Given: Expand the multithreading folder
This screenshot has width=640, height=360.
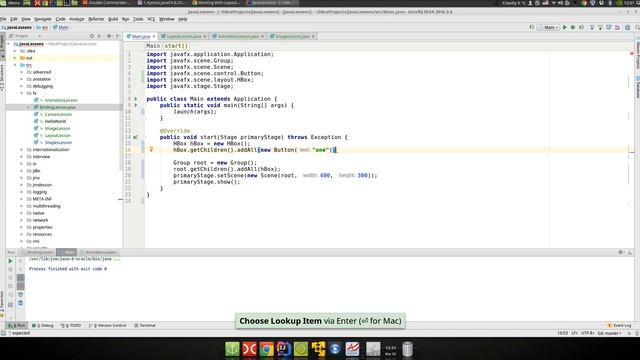Looking at the screenshot, I should pos(22,206).
